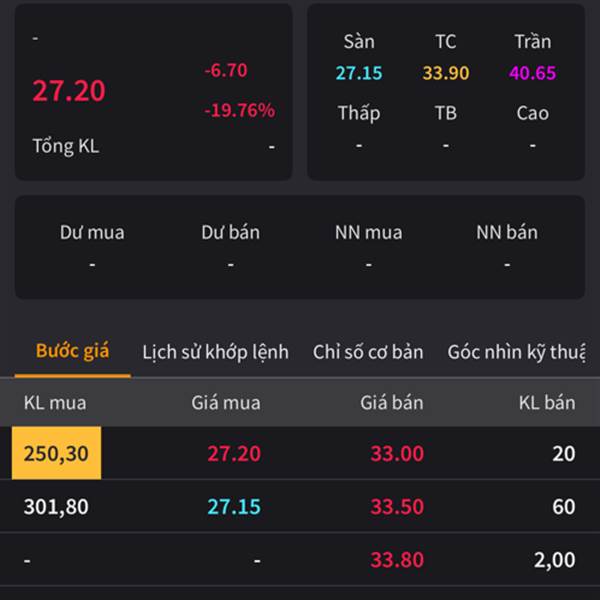This screenshot has width=600, height=600.
Task: Click the 301,80 buy volume cell
Action: (56, 507)
